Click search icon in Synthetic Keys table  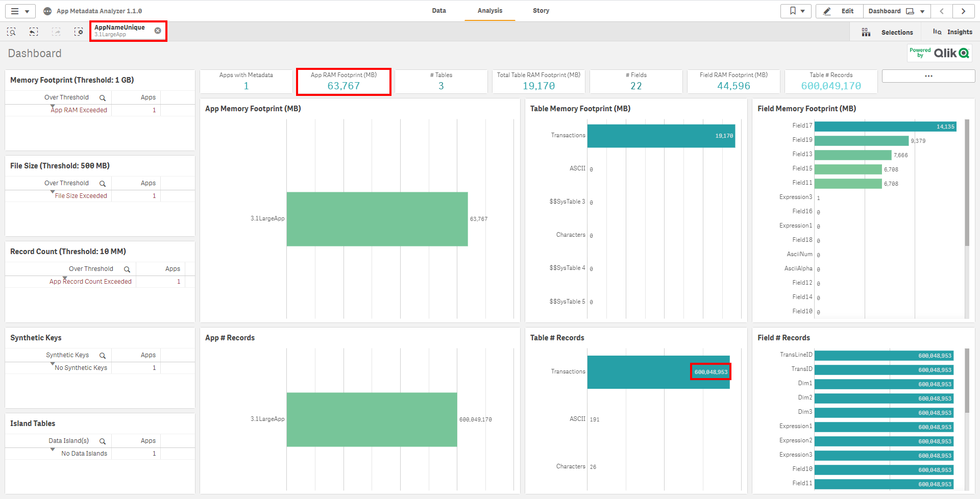103,356
